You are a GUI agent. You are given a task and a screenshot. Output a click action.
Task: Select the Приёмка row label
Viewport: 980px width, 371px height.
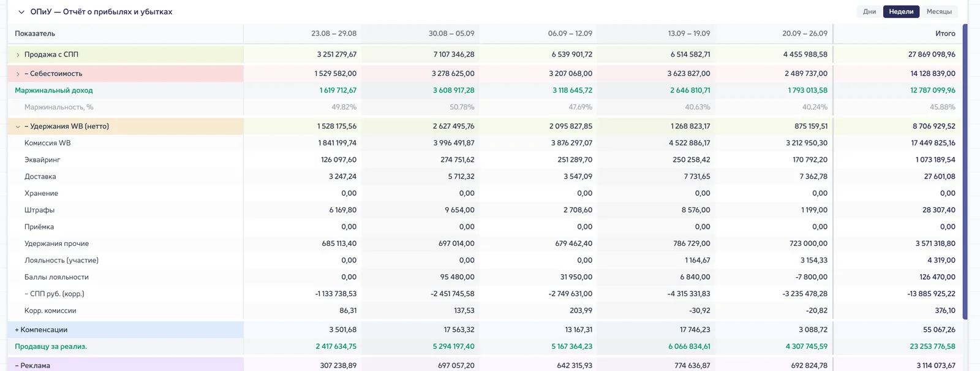coord(39,227)
